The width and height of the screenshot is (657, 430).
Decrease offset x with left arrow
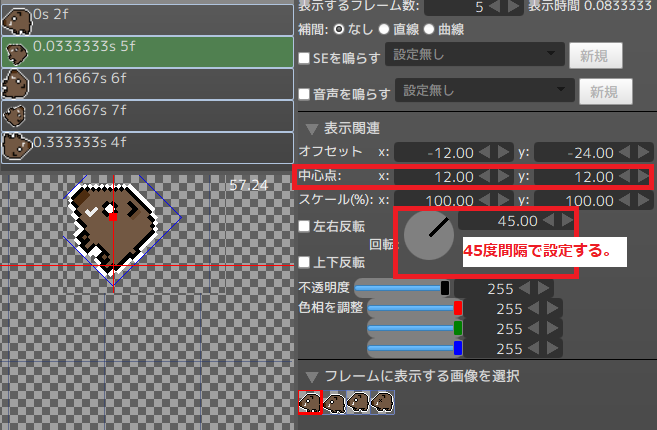coord(485,152)
